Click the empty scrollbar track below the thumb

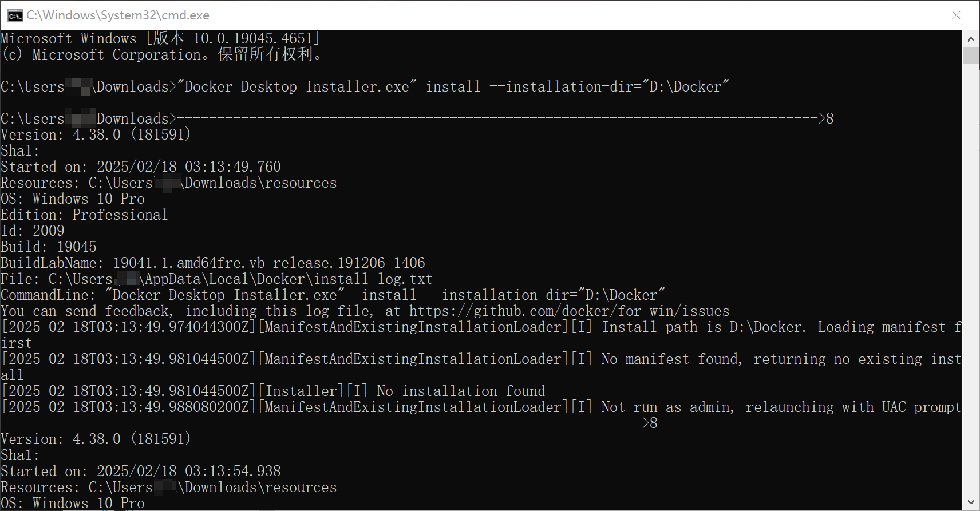(x=971, y=286)
